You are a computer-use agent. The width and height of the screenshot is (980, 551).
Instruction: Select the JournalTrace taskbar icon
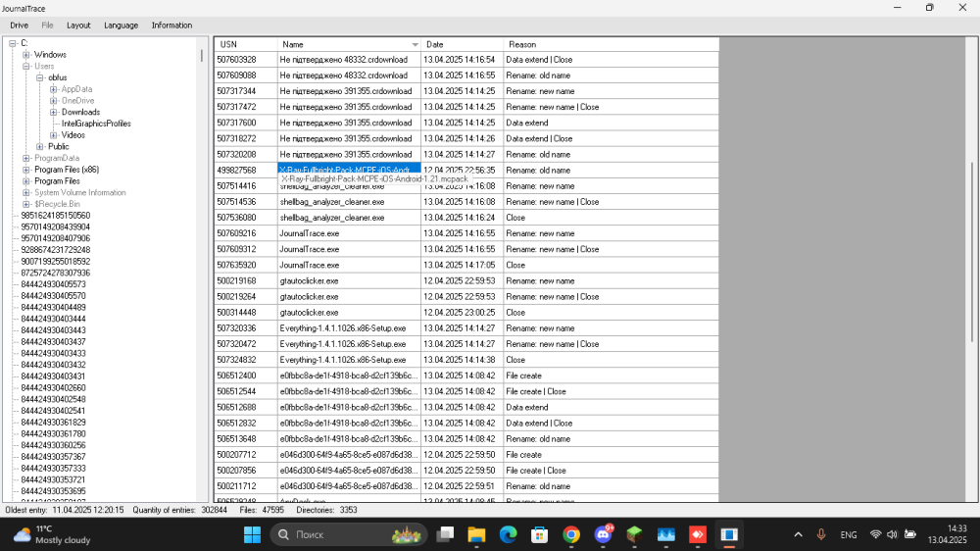click(729, 534)
